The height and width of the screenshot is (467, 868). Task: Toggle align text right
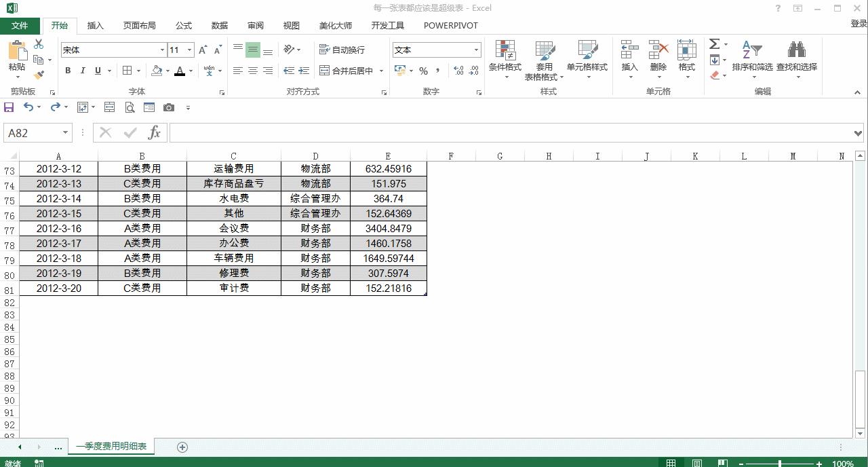pyautogui.click(x=268, y=71)
